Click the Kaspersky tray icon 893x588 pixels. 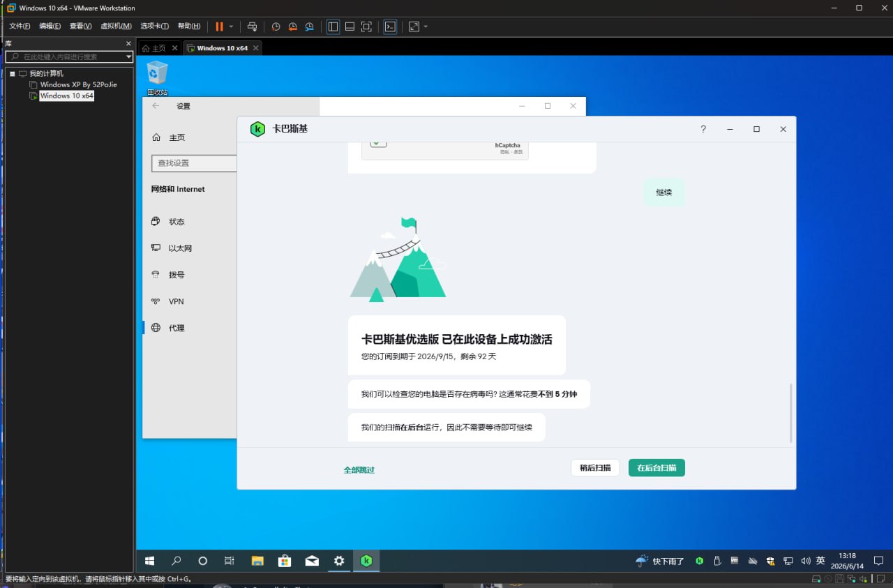click(699, 561)
